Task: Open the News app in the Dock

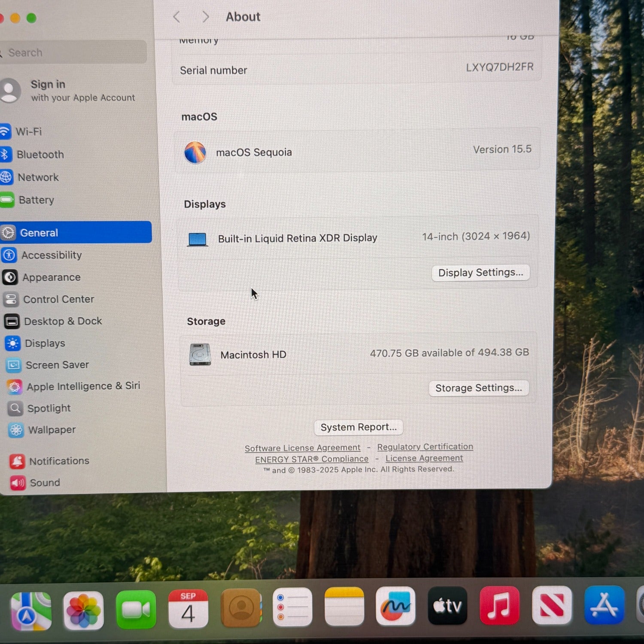Action: (x=552, y=605)
